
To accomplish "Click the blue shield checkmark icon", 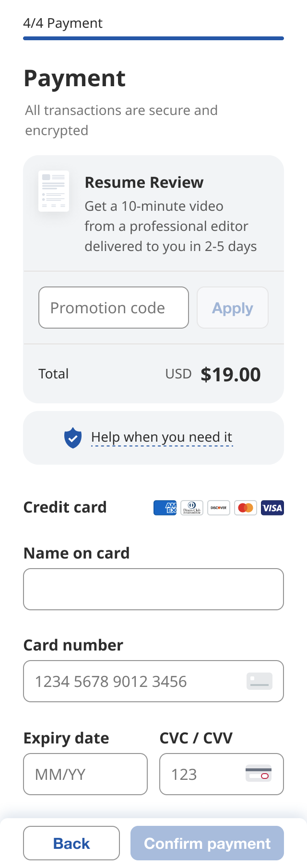I will pyautogui.click(x=73, y=438).
